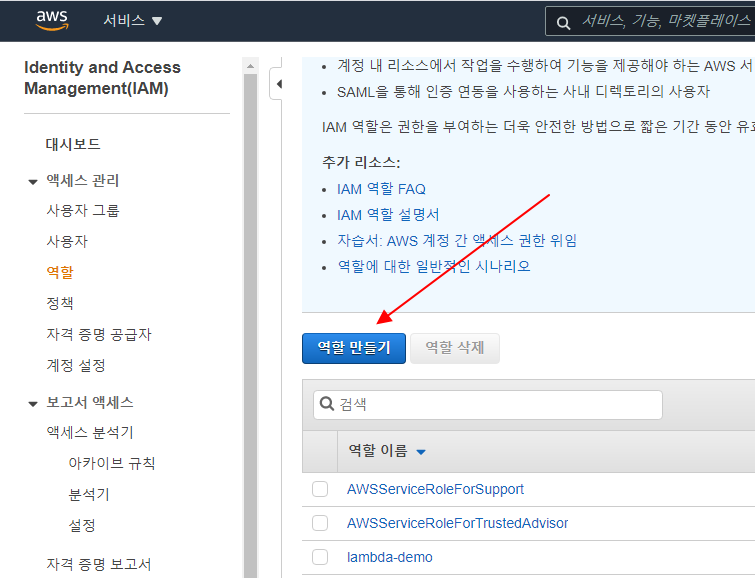The width and height of the screenshot is (755, 578).
Task: Collapse sidebar with left arrow handle
Action: (278, 84)
